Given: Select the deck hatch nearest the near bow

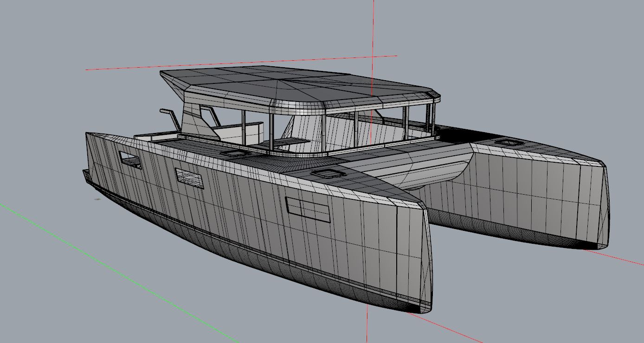Looking at the screenshot, I should coord(328,173).
